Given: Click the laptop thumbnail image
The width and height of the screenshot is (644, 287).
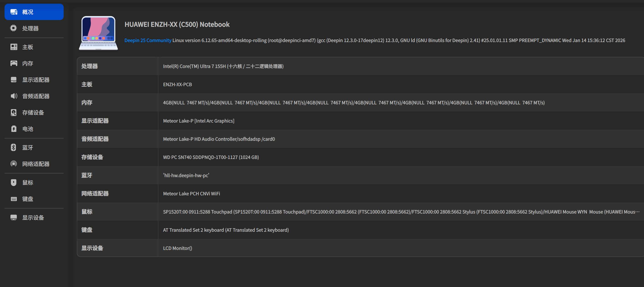Looking at the screenshot, I should click(98, 33).
